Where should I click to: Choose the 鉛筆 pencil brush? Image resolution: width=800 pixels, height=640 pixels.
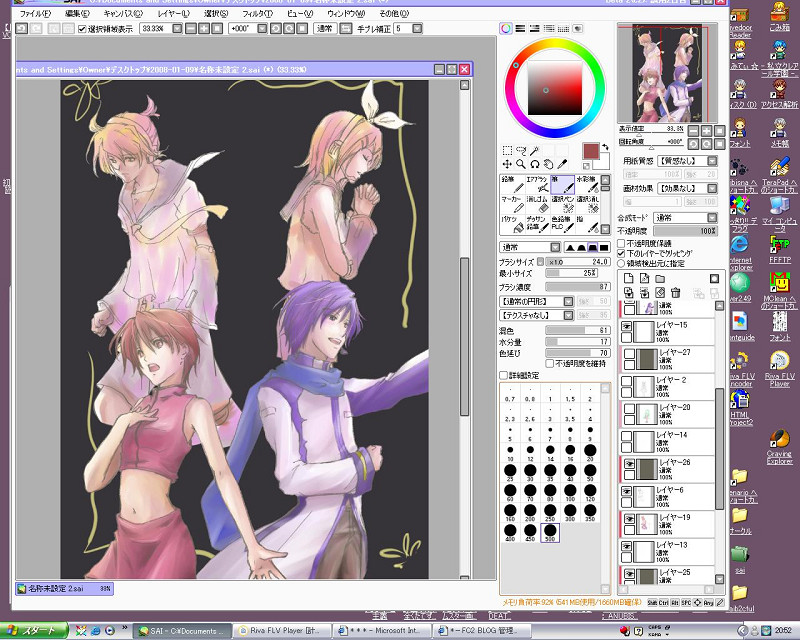pos(512,184)
